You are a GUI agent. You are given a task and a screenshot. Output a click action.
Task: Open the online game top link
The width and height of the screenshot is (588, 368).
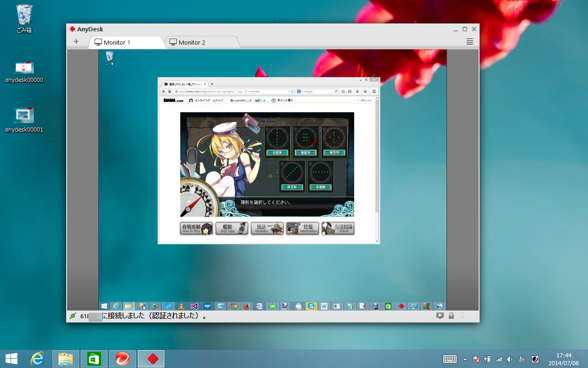click(206, 100)
